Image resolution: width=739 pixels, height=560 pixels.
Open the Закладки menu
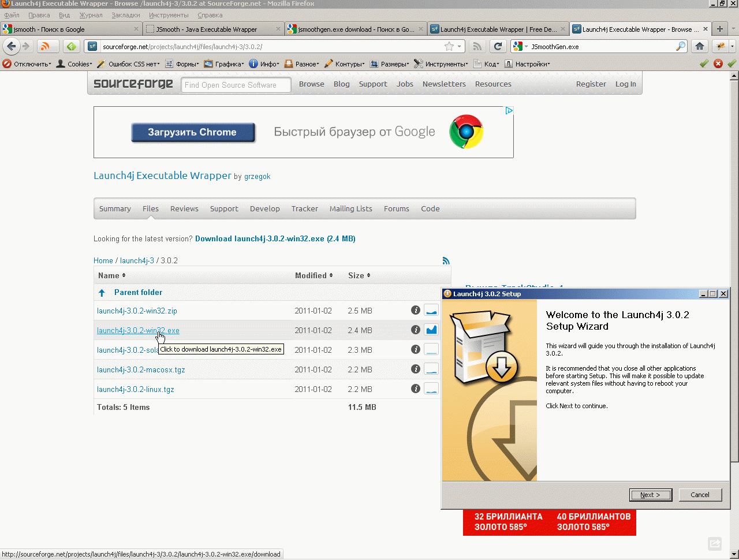click(x=126, y=15)
